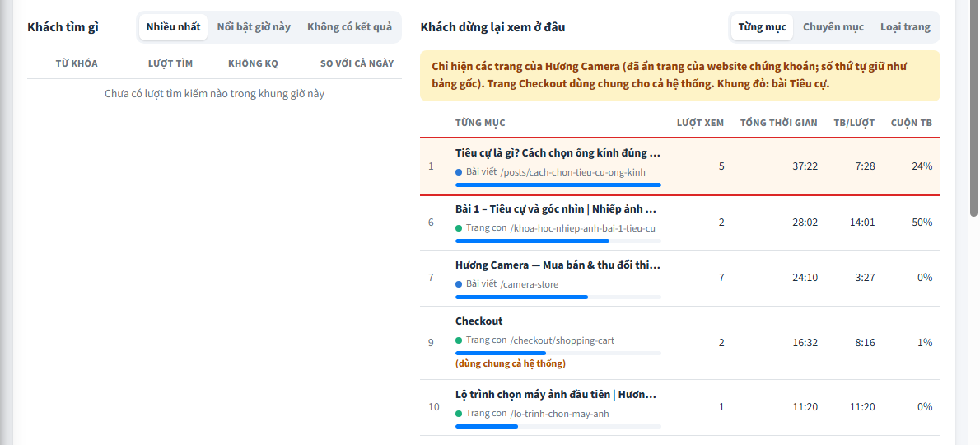
Task: Click the TỪ KHÓA column header
Action: [x=77, y=63]
